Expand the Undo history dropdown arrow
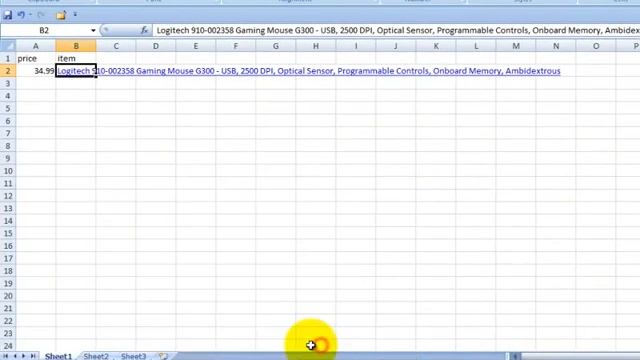The image size is (640, 360). (x=30, y=15)
